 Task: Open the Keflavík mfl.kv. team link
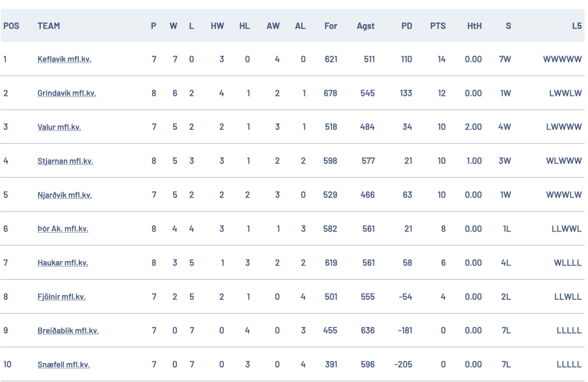coord(64,59)
